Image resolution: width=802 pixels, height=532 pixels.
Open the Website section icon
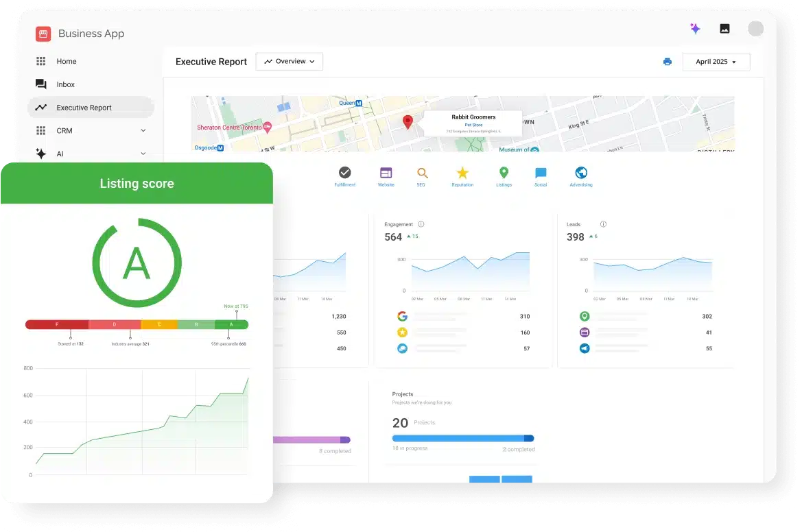tap(386, 171)
